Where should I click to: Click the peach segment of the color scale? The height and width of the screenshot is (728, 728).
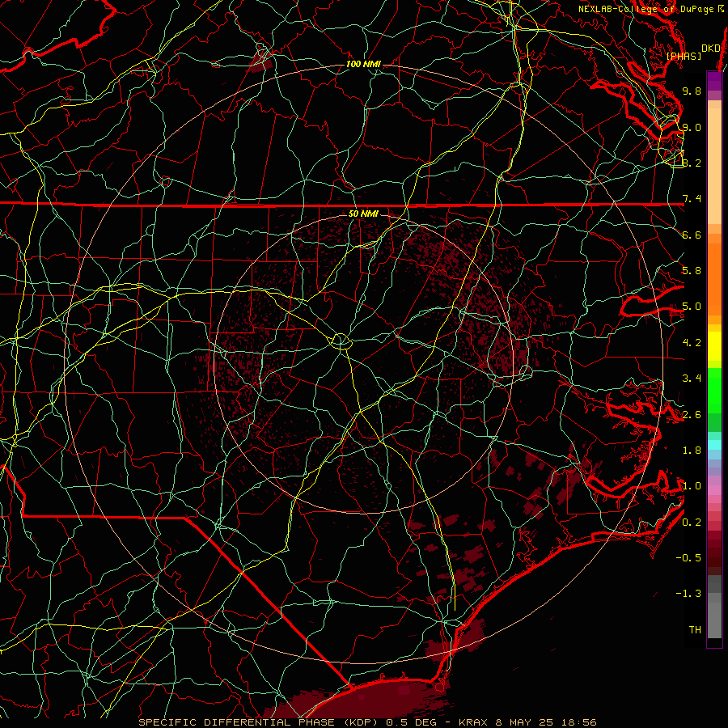pos(714,166)
